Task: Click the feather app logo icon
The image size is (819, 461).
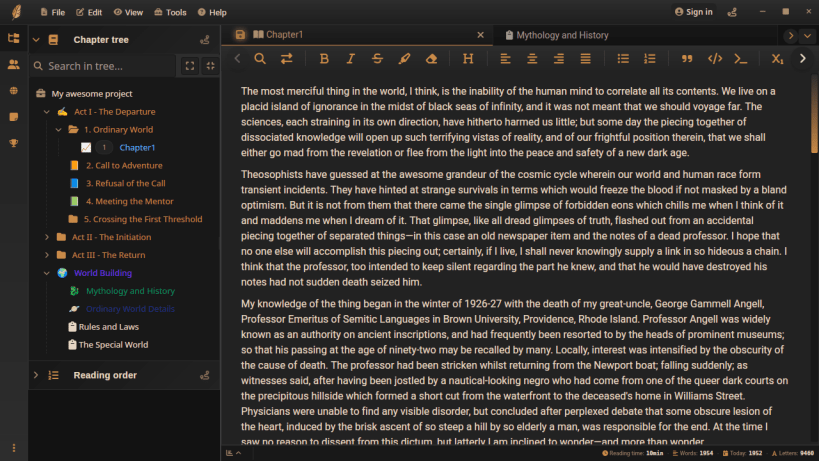Action: 17,12
